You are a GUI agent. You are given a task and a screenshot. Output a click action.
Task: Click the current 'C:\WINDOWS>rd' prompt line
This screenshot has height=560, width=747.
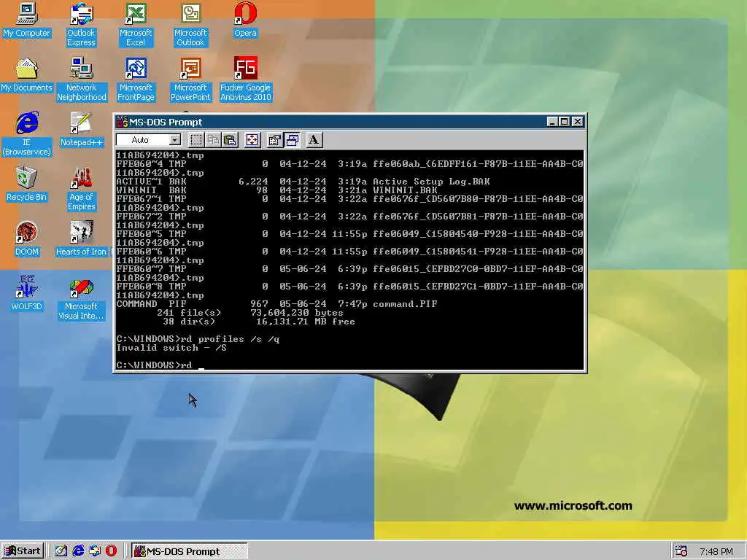click(160, 365)
